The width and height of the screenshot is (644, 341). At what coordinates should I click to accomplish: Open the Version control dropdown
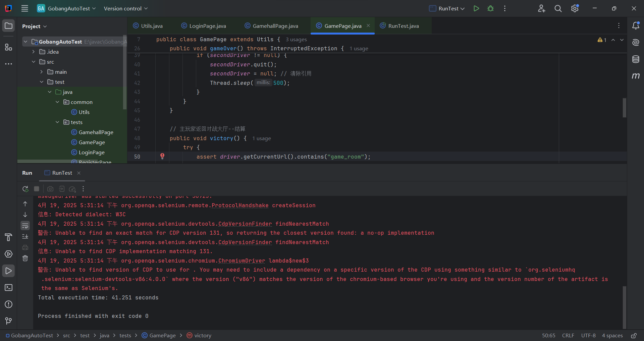tap(126, 8)
